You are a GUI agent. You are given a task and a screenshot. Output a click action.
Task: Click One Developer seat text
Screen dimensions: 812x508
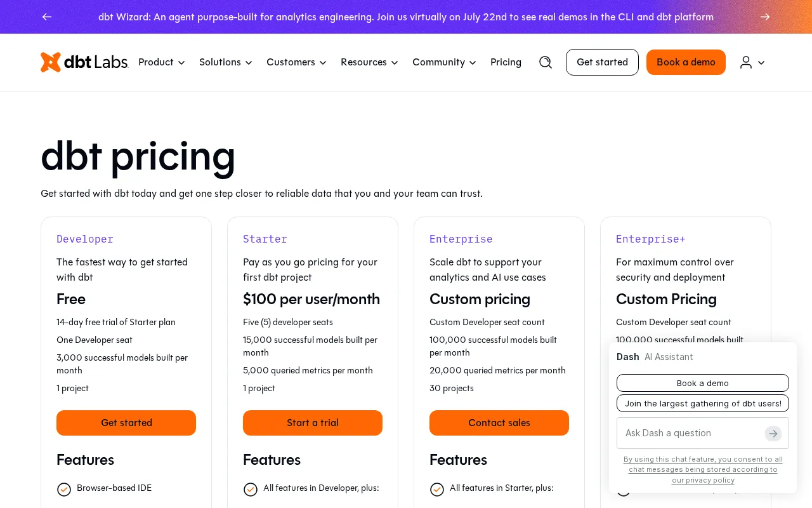[x=95, y=340]
